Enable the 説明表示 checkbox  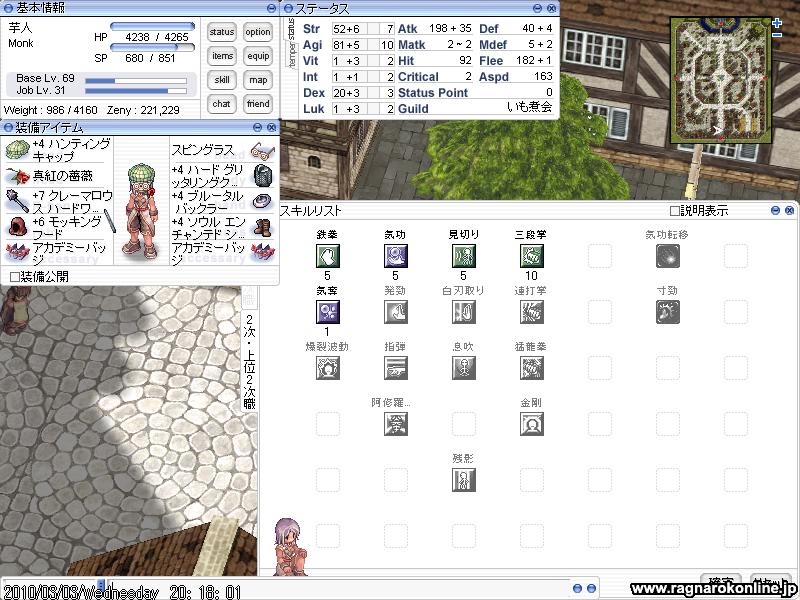pyautogui.click(x=674, y=211)
